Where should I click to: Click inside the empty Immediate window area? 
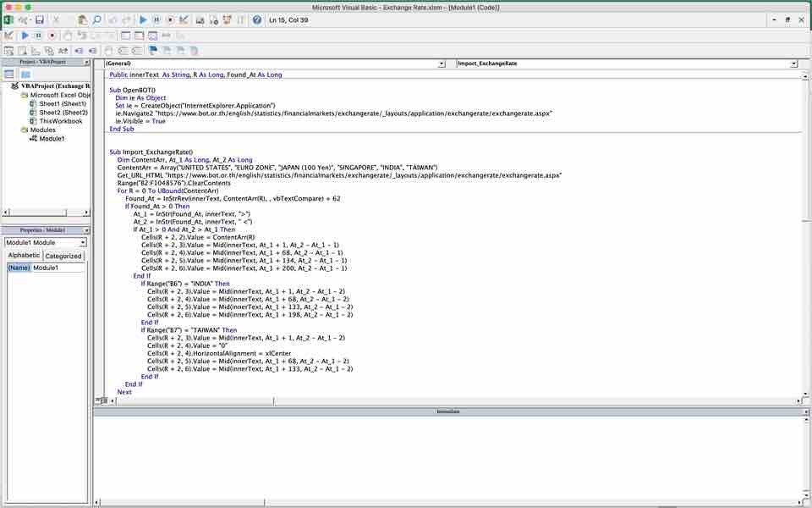coord(447,456)
